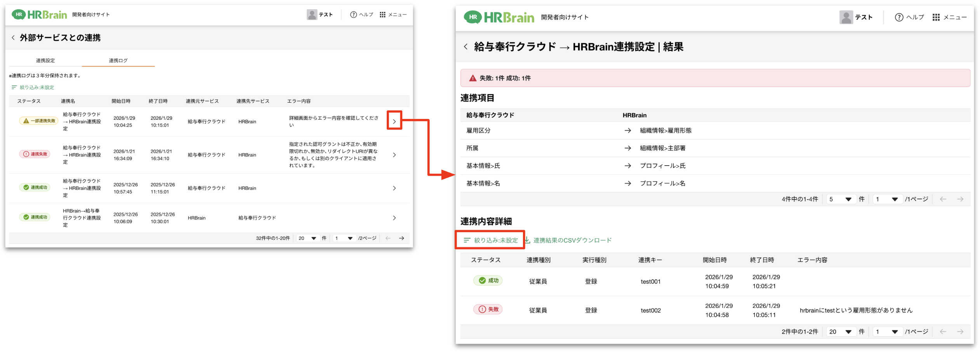Screen dimensions: 980x353
Task: Open the メニュー grid icon in left window
Action: pyautogui.click(x=382, y=15)
